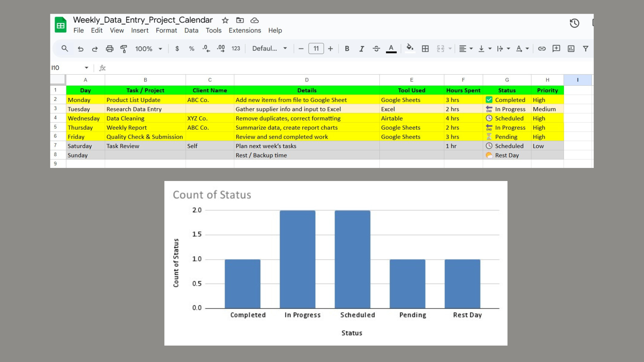644x362 pixels.
Task: Click the borders icon
Action: click(425, 49)
